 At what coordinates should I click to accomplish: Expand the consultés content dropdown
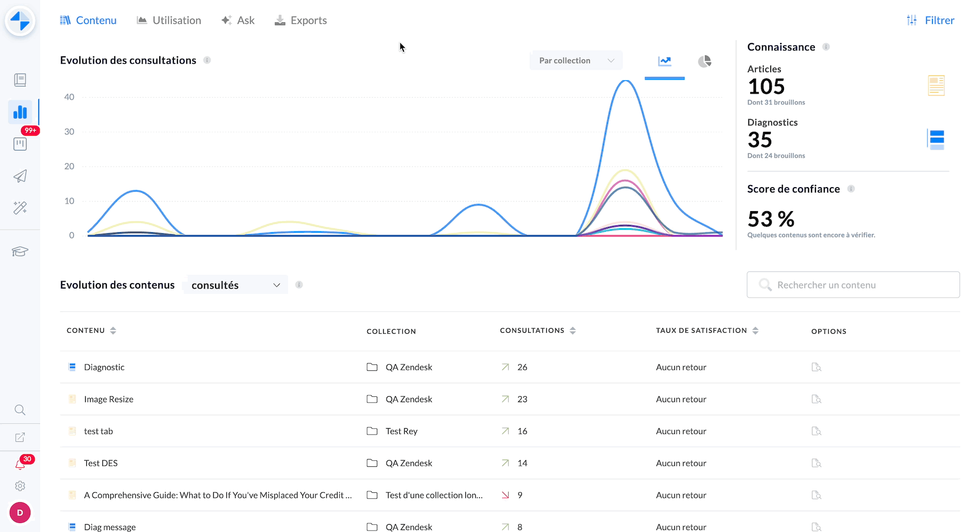click(235, 285)
